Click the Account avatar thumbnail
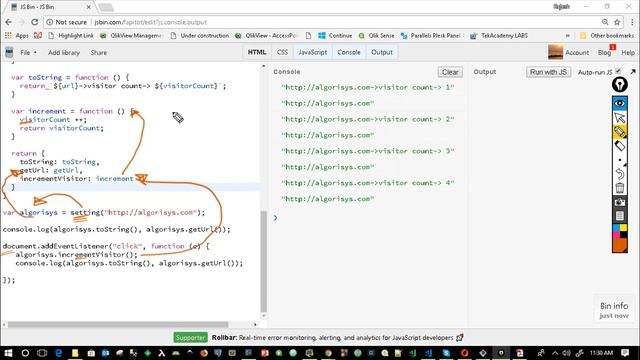The image size is (640, 360). (x=555, y=52)
